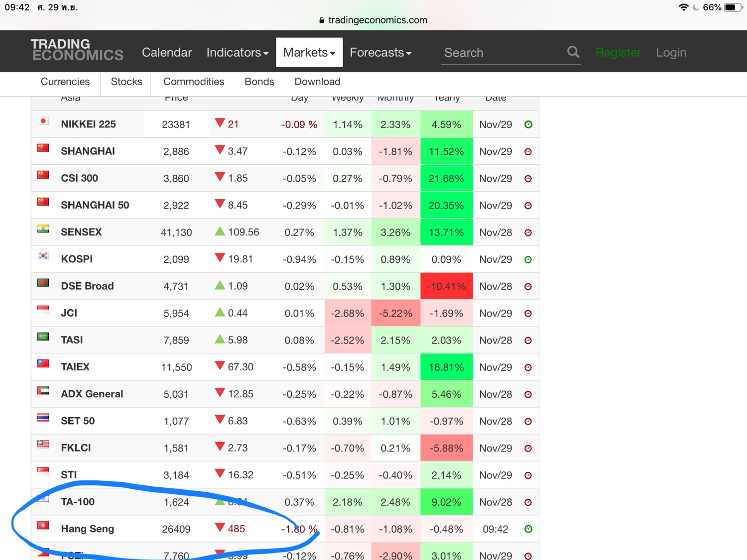Click the flag icon next to SHANGHAI 50
The width and height of the screenshot is (747, 560).
43,201
